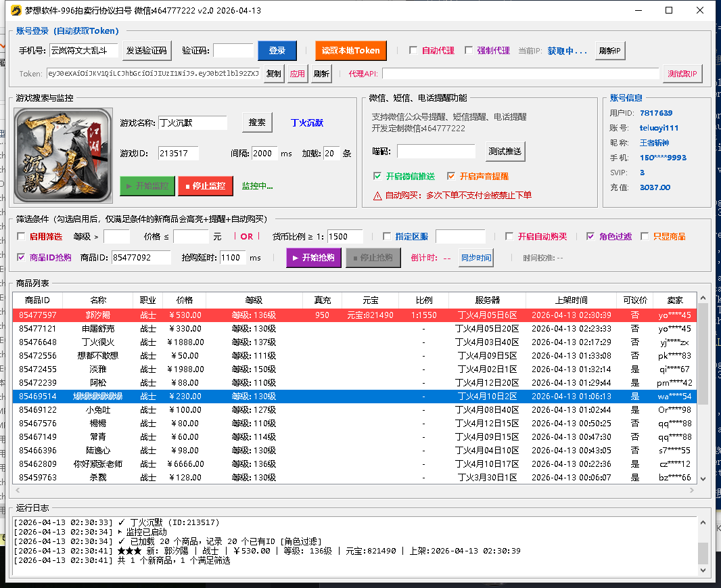Viewport: 721px width, 588px height.
Task: Check the 启用筛选 filter option
Action: click(21, 237)
